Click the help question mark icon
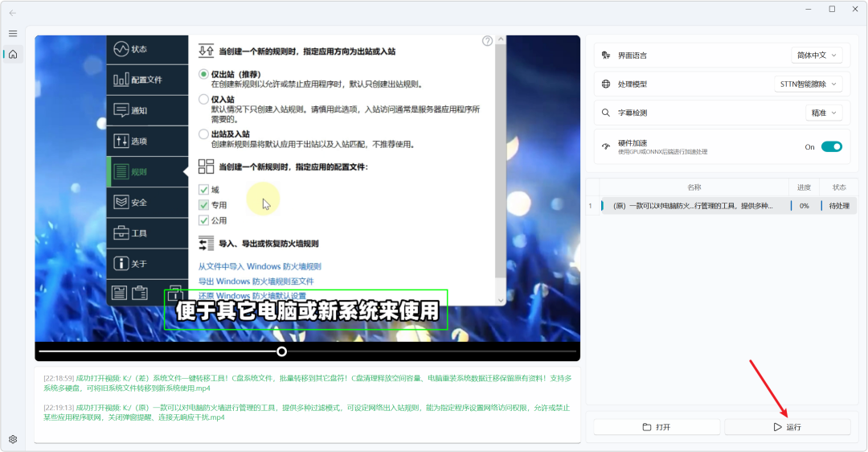 click(487, 41)
